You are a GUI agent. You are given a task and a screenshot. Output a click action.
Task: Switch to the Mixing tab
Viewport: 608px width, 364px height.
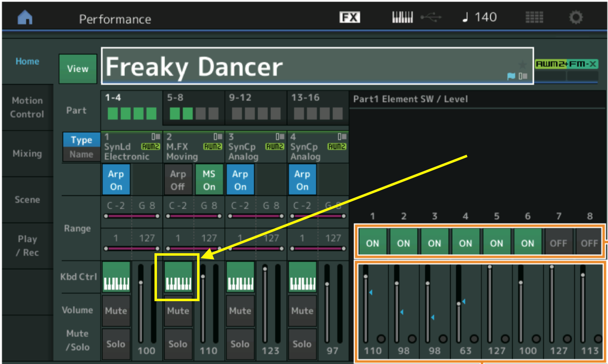(x=27, y=153)
